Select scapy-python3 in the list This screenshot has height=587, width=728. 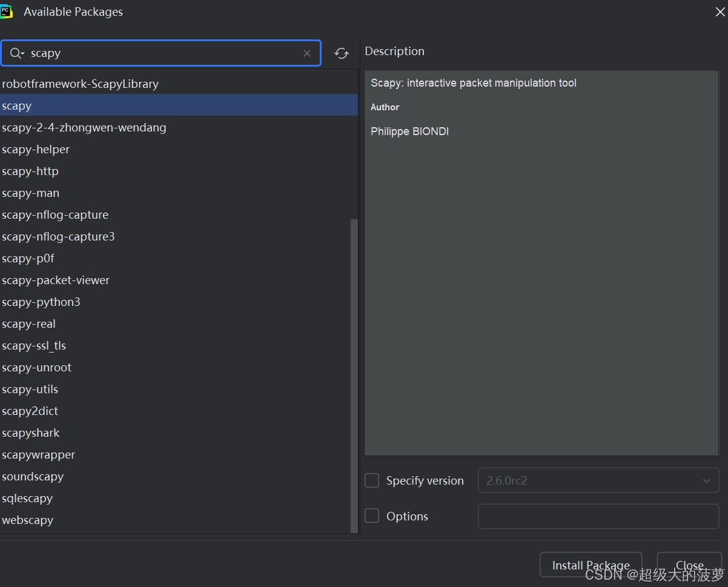[175, 302]
